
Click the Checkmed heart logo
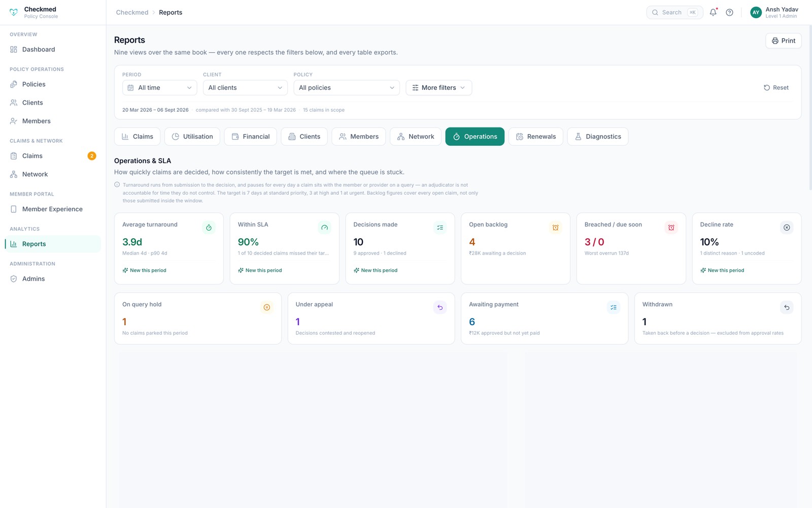point(14,12)
